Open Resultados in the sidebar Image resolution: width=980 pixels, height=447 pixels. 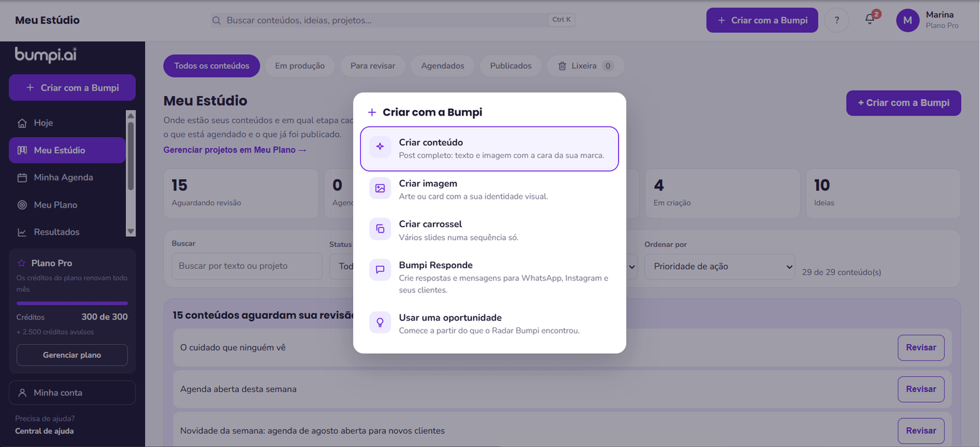click(67, 232)
